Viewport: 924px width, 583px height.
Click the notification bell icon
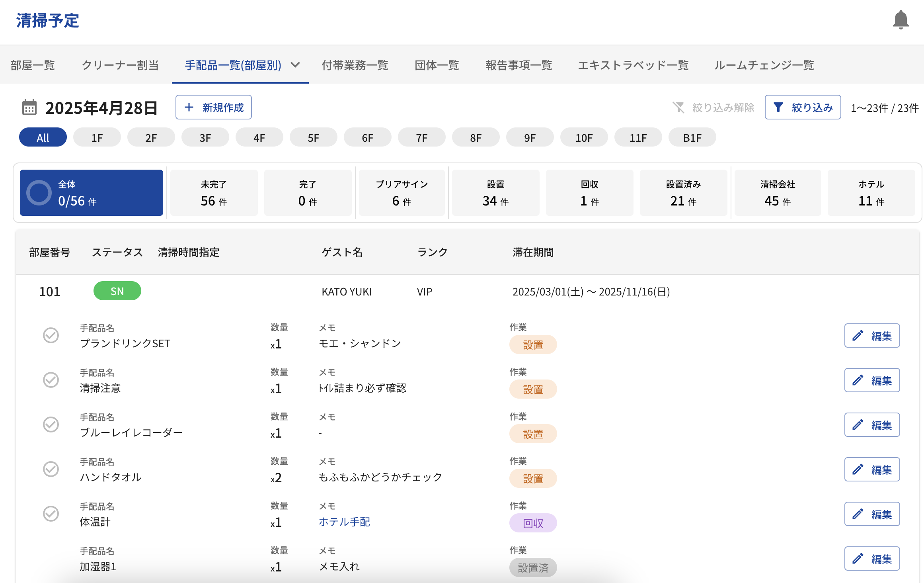901,20
